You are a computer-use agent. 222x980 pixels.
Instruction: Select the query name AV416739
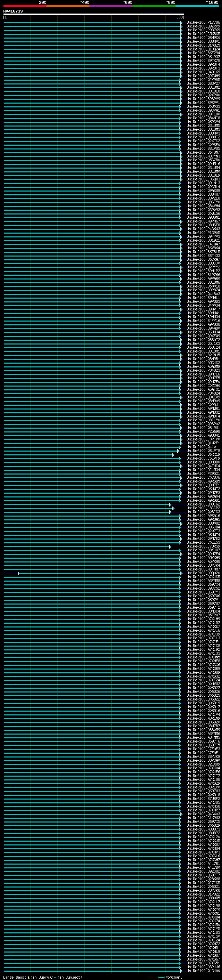click(x=13, y=11)
